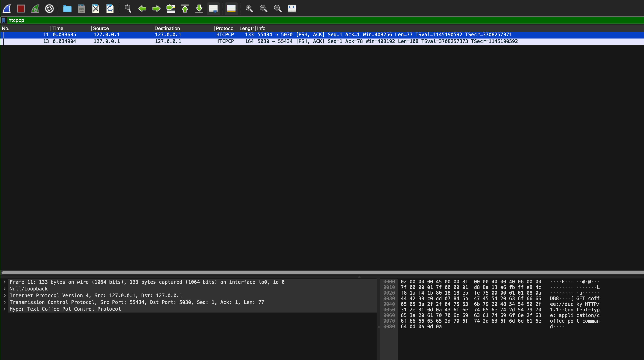Go to the first packet
Screen dimensions: 644x360
point(185,9)
